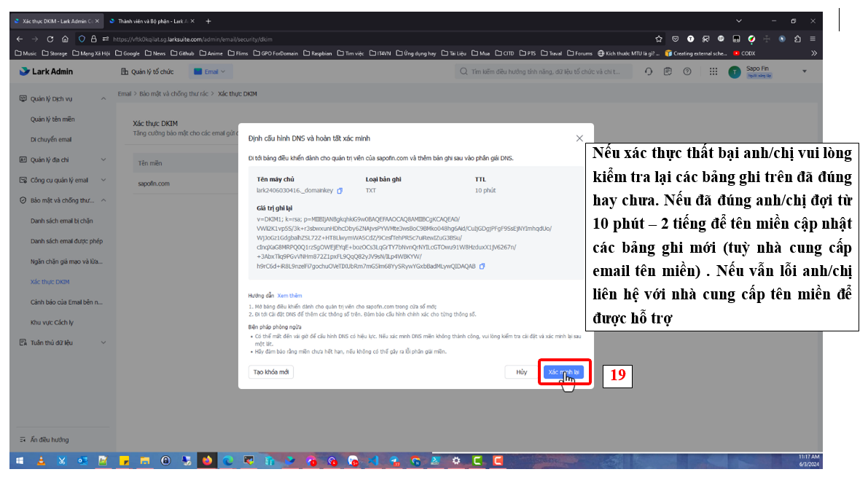The image size is (868, 480).
Task: Focus the Lark Admin search field
Action: [544, 71]
